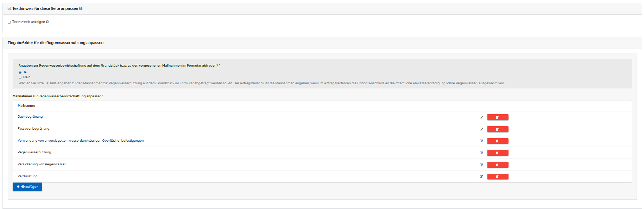Delete the Regenwassernutzung measure
This screenshot has width=644, height=209.
click(497, 153)
